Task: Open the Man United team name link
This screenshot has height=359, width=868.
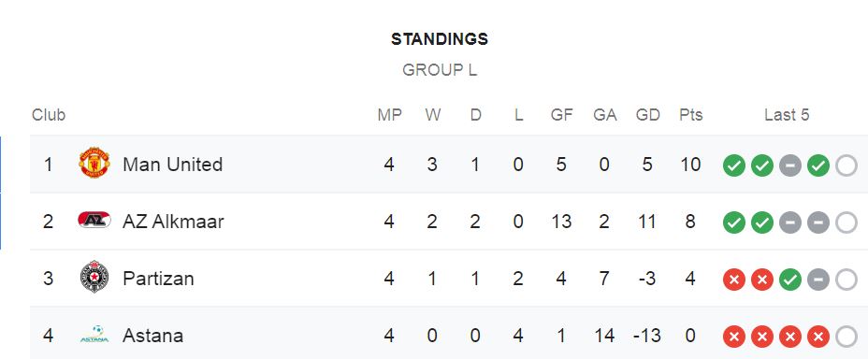Action: pyautogui.click(x=173, y=165)
